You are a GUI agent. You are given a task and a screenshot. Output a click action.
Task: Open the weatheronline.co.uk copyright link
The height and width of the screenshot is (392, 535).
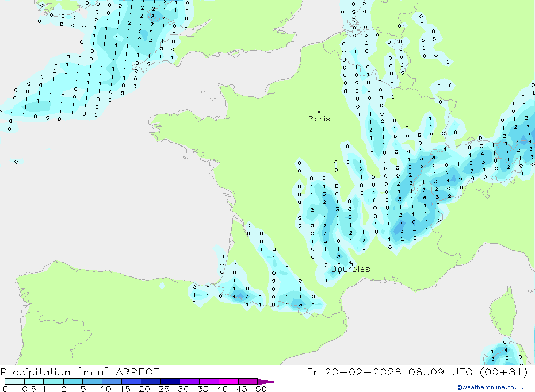[x=490, y=387]
